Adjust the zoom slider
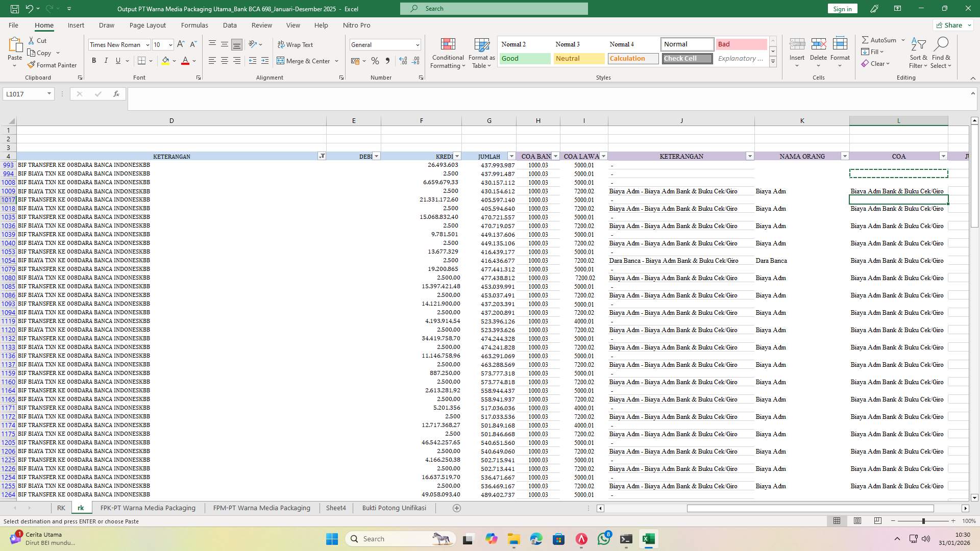The height and width of the screenshot is (551, 980). (923, 521)
